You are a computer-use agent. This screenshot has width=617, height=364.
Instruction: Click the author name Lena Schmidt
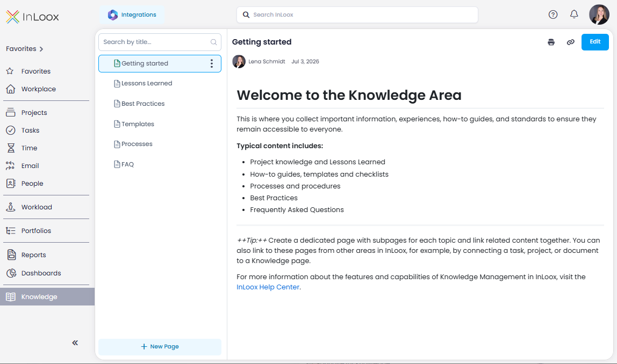tap(267, 61)
